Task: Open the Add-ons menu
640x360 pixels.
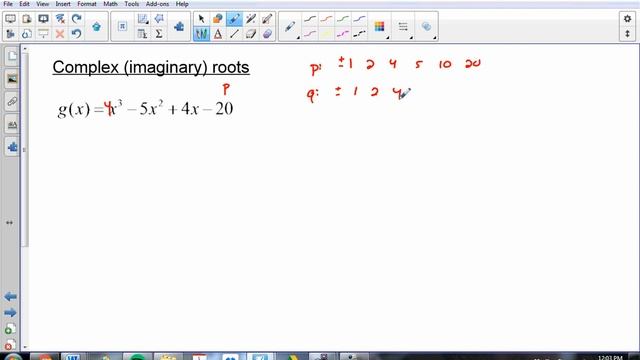Action: coord(157,4)
